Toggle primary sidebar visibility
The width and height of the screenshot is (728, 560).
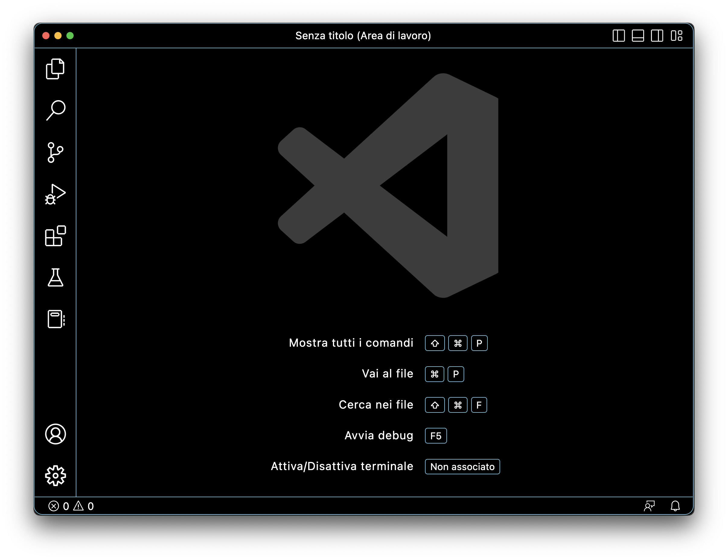619,36
